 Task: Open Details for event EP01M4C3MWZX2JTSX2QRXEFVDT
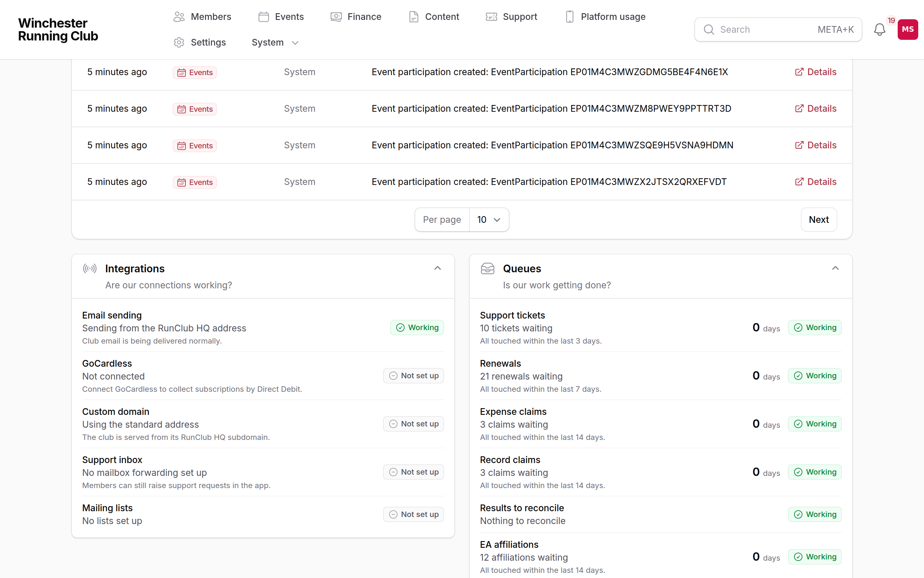pos(816,181)
